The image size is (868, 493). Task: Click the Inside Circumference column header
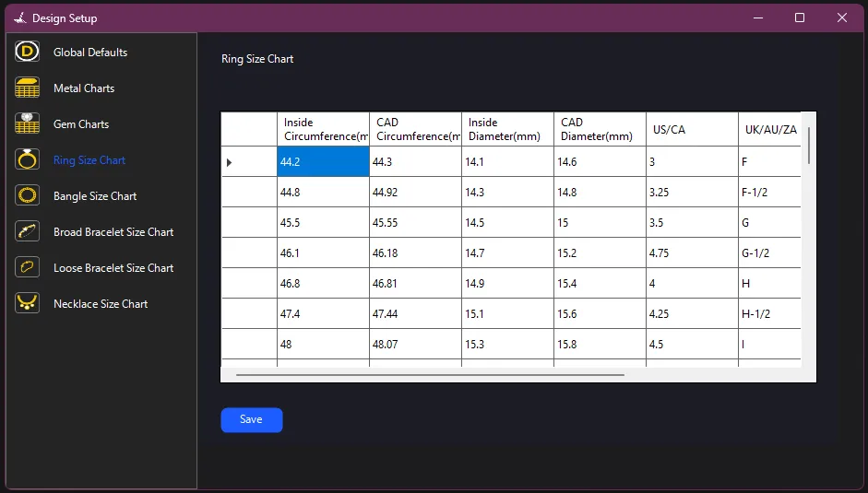coord(323,130)
